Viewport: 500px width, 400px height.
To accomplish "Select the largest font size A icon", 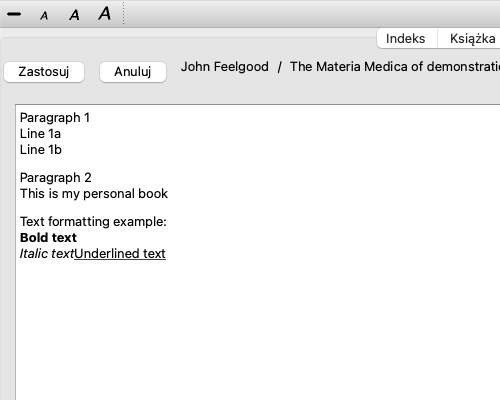I will coord(105,13).
